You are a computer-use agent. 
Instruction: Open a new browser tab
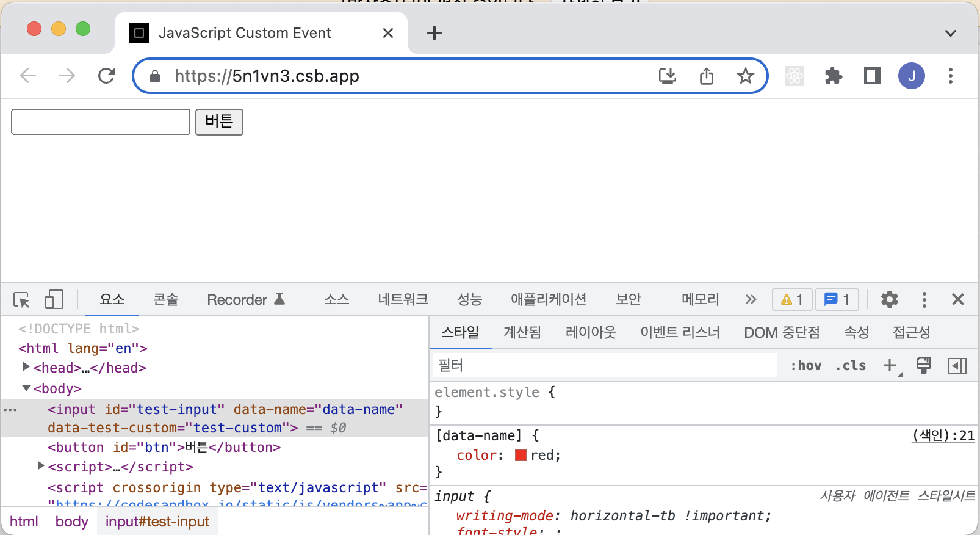coord(434,33)
